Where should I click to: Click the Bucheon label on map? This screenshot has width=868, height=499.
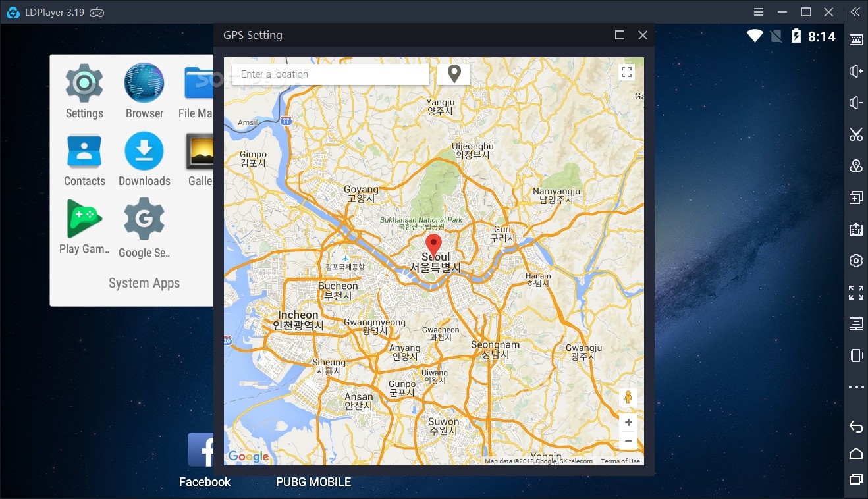(x=338, y=291)
